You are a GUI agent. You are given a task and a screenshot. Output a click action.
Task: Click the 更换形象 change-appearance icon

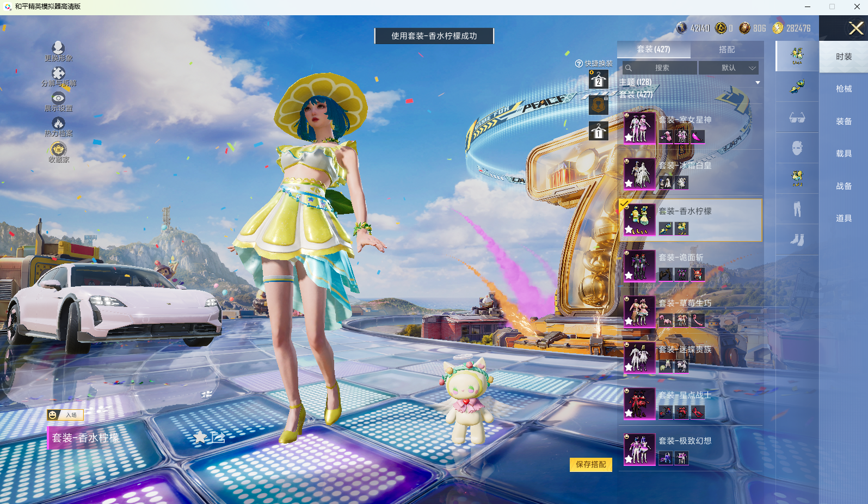point(58,48)
